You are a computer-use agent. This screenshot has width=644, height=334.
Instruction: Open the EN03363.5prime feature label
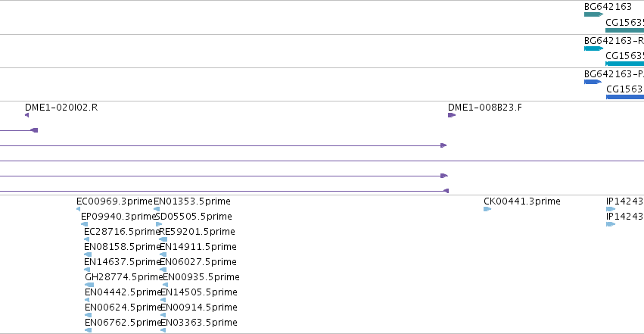click(199, 323)
